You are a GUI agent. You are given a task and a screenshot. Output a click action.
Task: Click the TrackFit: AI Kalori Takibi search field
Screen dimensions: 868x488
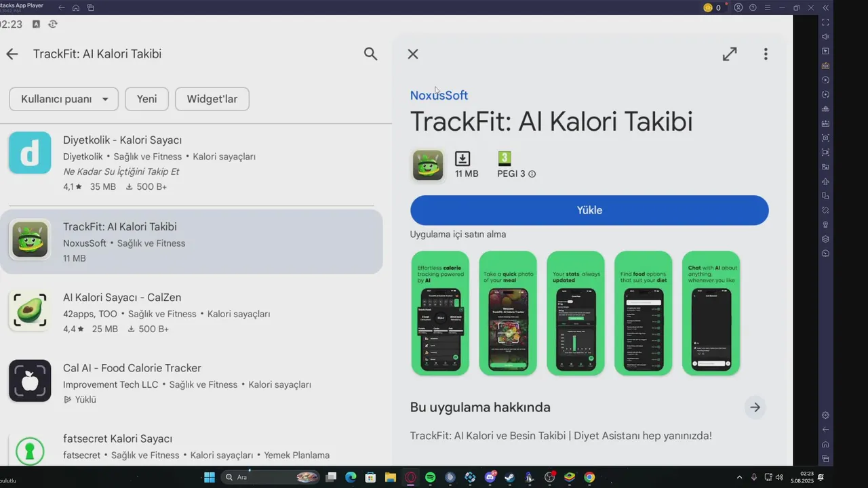[x=97, y=54]
